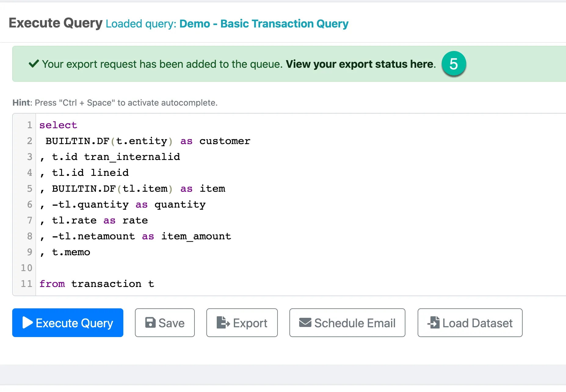Click the play icon on Execute Query
The width and height of the screenshot is (566, 392).
tap(28, 323)
